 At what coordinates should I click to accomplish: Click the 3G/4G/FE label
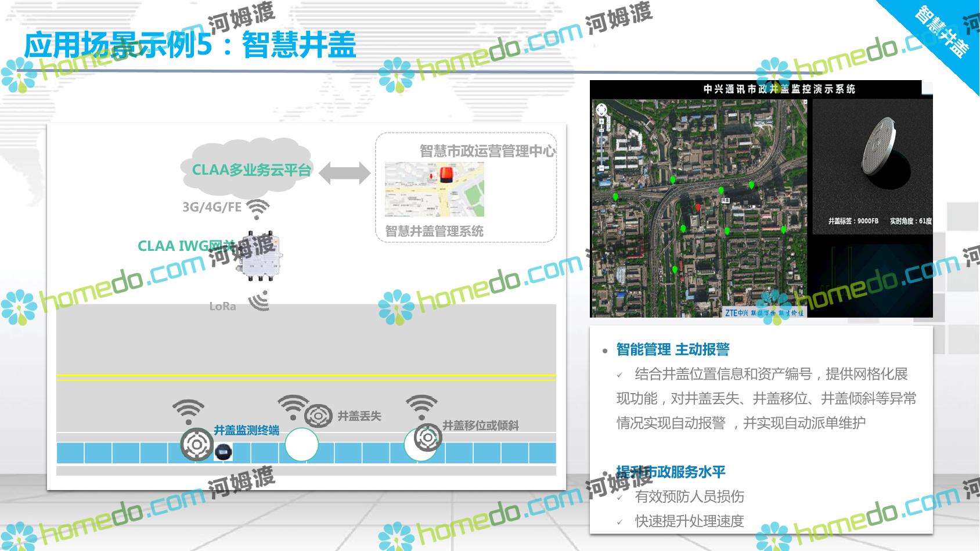212,207
